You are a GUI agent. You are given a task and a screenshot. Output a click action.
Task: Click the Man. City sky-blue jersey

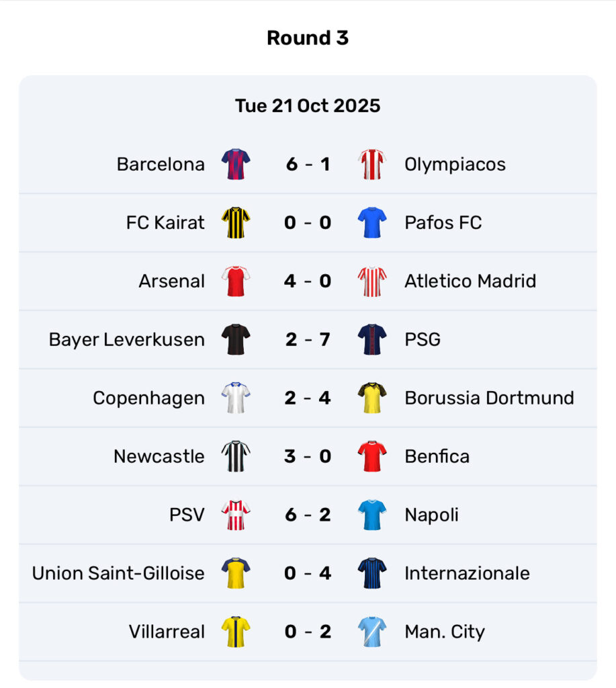(372, 632)
